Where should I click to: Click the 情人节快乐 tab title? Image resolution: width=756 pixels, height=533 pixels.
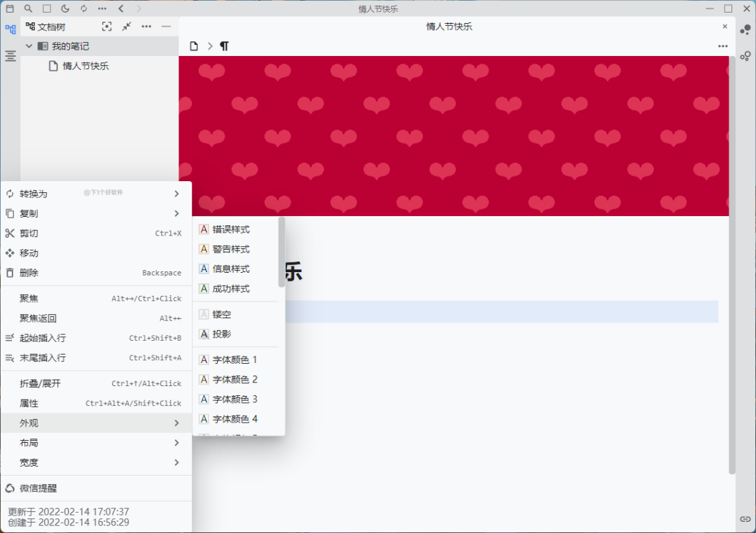(x=449, y=27)
